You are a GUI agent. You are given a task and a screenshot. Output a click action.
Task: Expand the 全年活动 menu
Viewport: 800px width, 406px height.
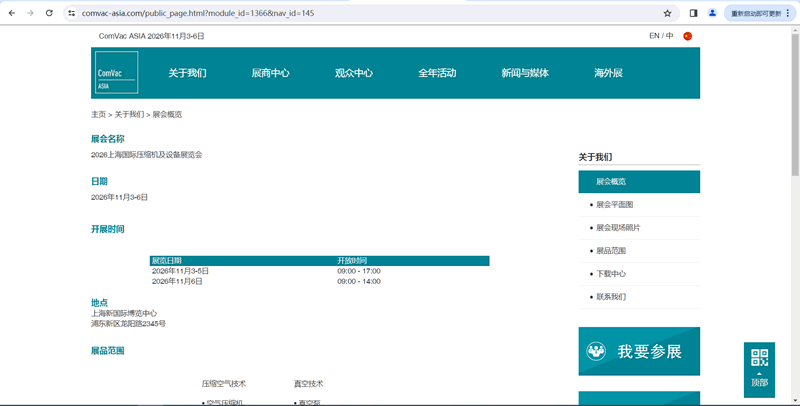437,73
